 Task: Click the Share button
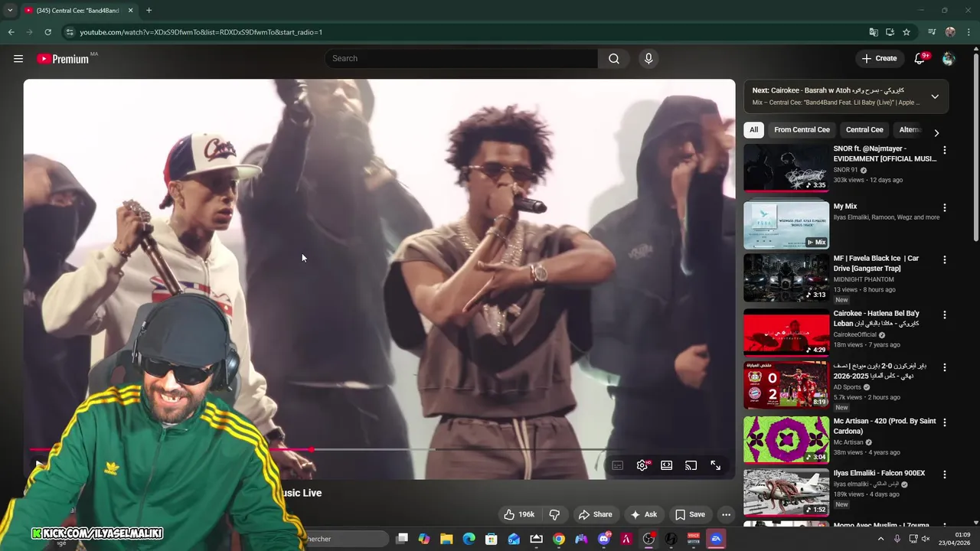coord(595,514)
